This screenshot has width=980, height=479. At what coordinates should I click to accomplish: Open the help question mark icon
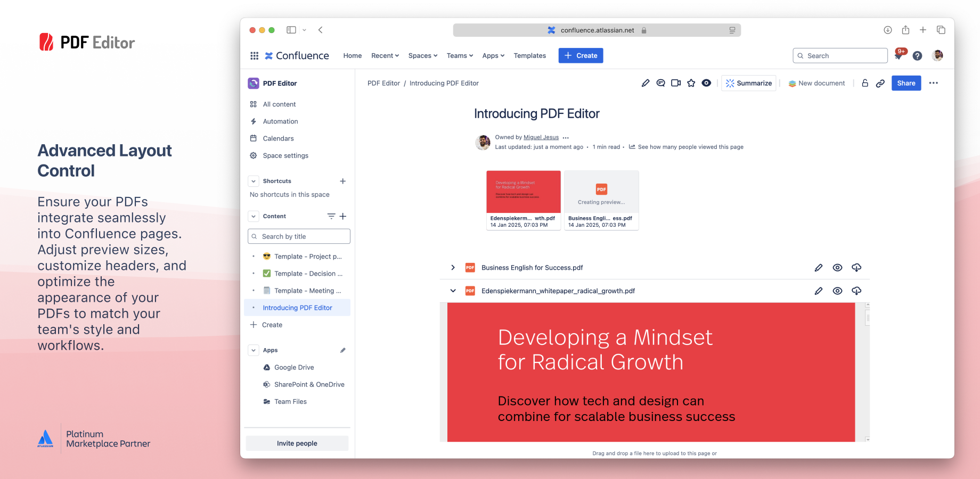point(917,55)
